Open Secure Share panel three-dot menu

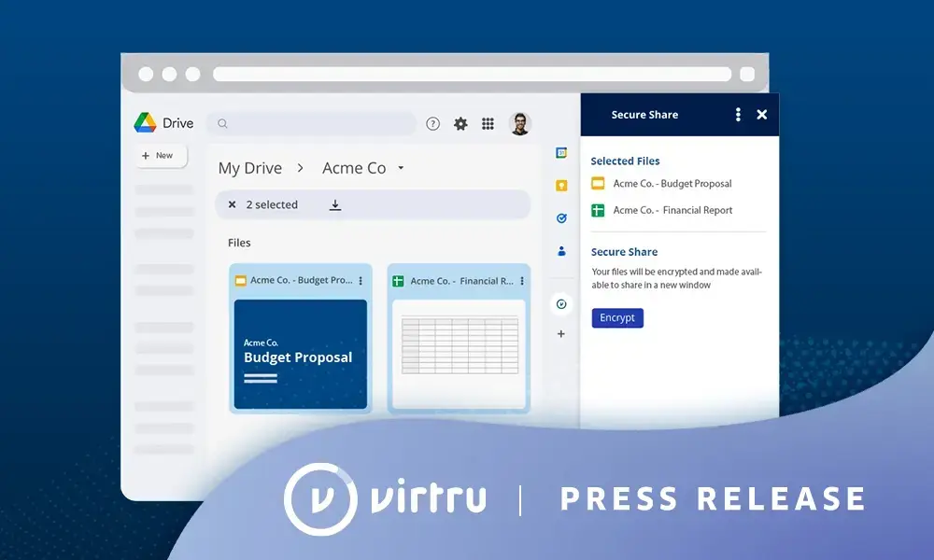pyautogui.click(x=738, y=114)
